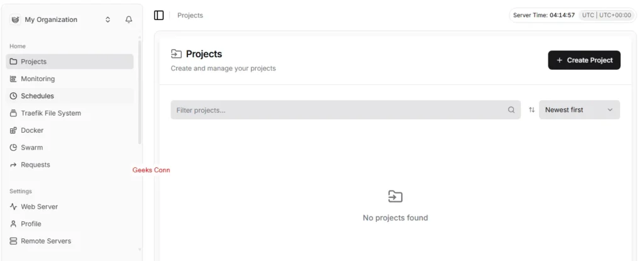This screenshot has width=644, height=261.
Task: Click the notification bell icon
Action: 129,19
